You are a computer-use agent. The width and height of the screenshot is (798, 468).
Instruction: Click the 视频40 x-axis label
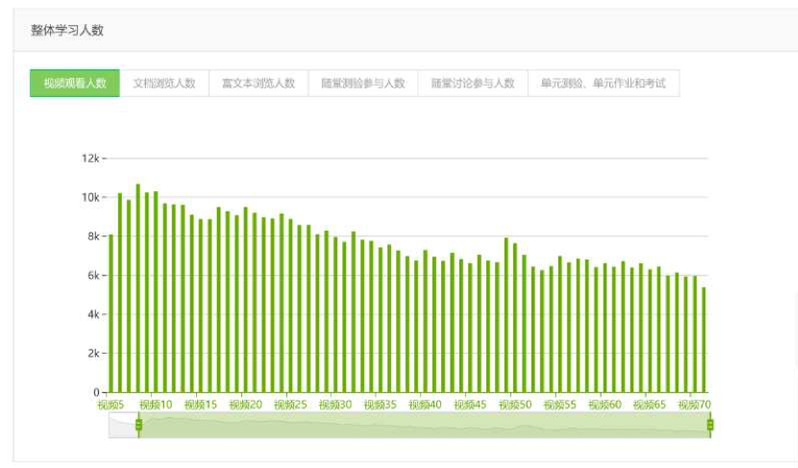425,405
